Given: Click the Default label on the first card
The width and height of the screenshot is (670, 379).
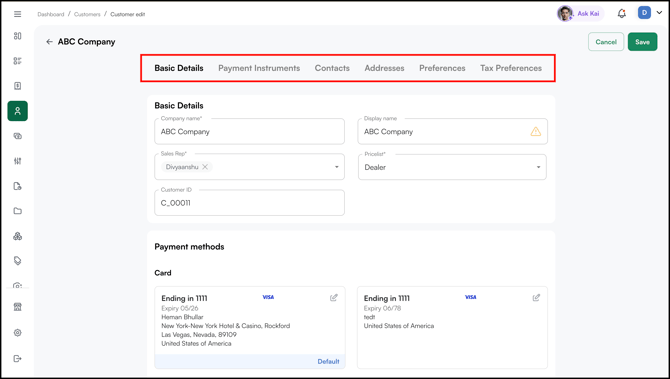Looking at the screenshot, I should (328, 361).
